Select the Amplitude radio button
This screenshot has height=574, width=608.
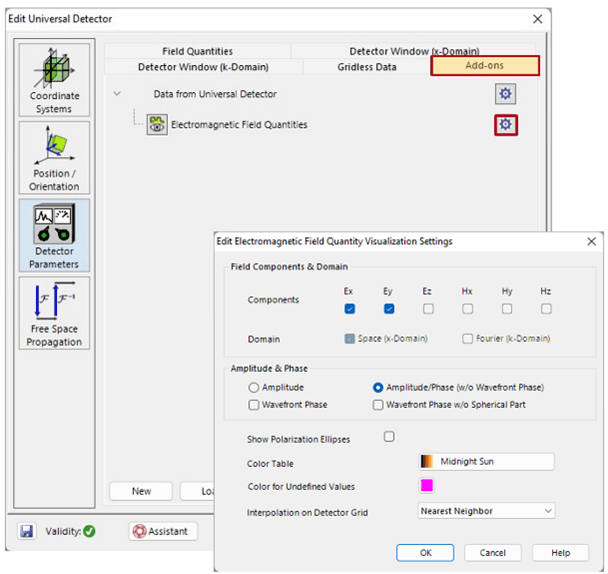point(254,387)
